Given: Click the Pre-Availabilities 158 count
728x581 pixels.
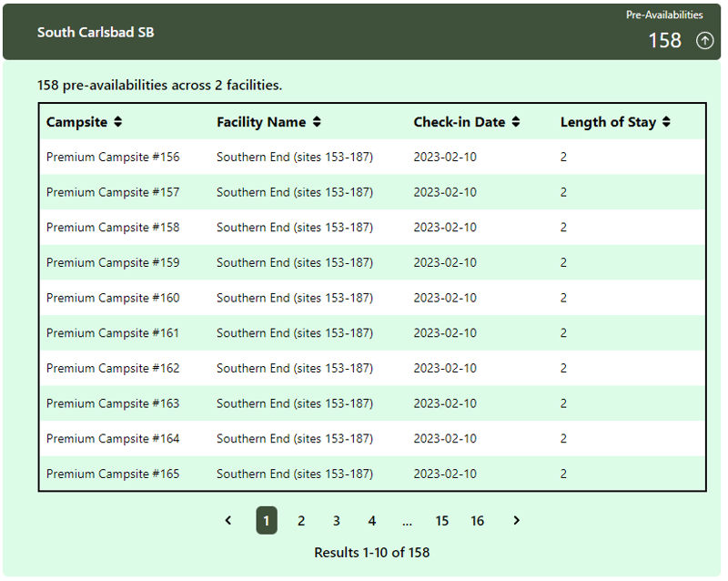Looking at the screenshot, I should [664, 40].
